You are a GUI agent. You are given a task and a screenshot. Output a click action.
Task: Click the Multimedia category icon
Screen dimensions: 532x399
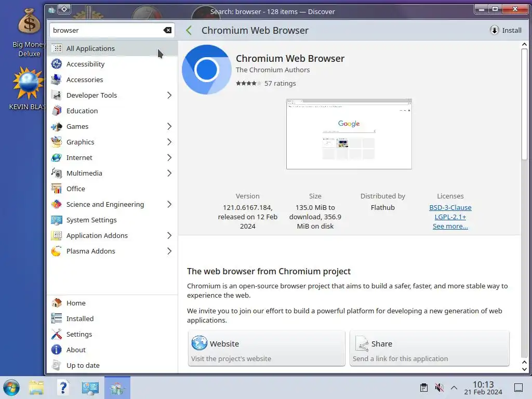pyautogui.click(x=56, y=174)
